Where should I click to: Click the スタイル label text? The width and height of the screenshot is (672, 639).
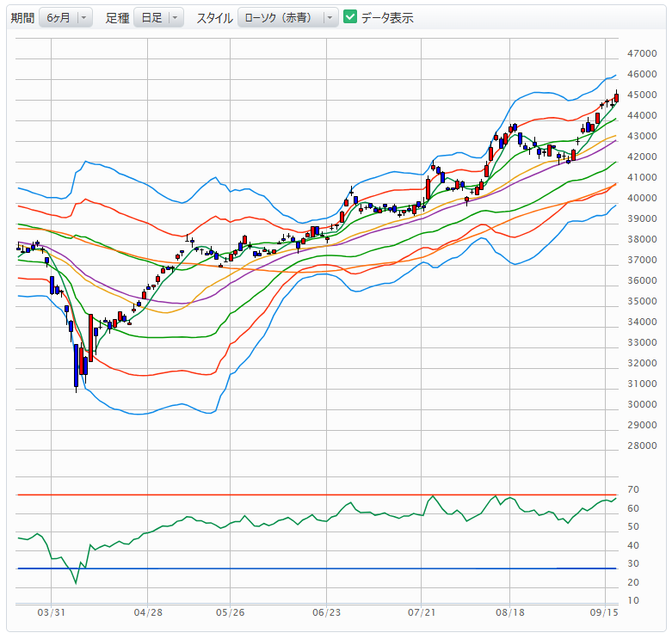pos(214,17)
